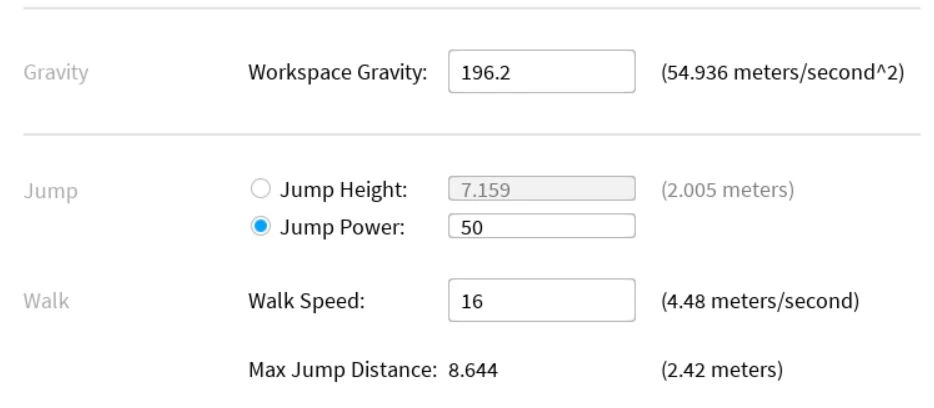934x408 pixels.
Task: Click the Max Jump Distance value 8.644
Action: [473, 370]
